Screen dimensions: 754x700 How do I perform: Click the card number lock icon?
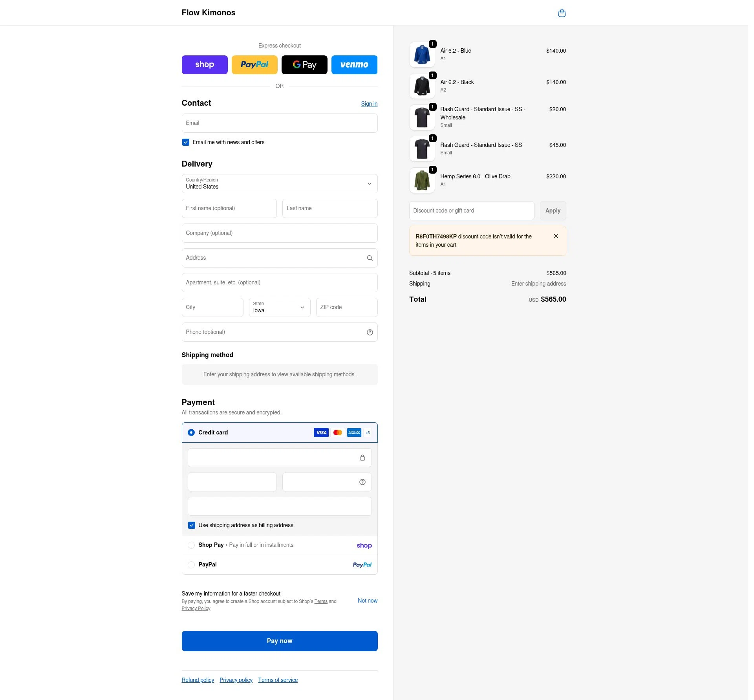362,458
